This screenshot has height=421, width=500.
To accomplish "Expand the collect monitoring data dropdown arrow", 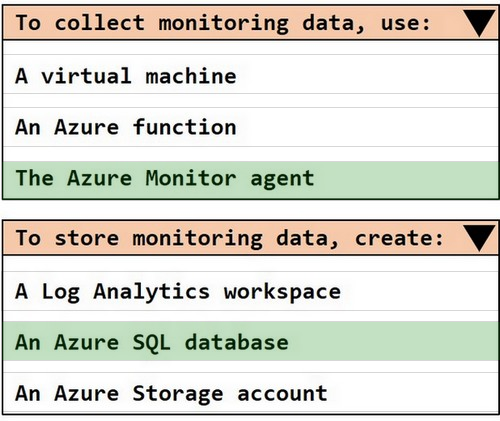I will pyautogui.click(x=479, y=23).
